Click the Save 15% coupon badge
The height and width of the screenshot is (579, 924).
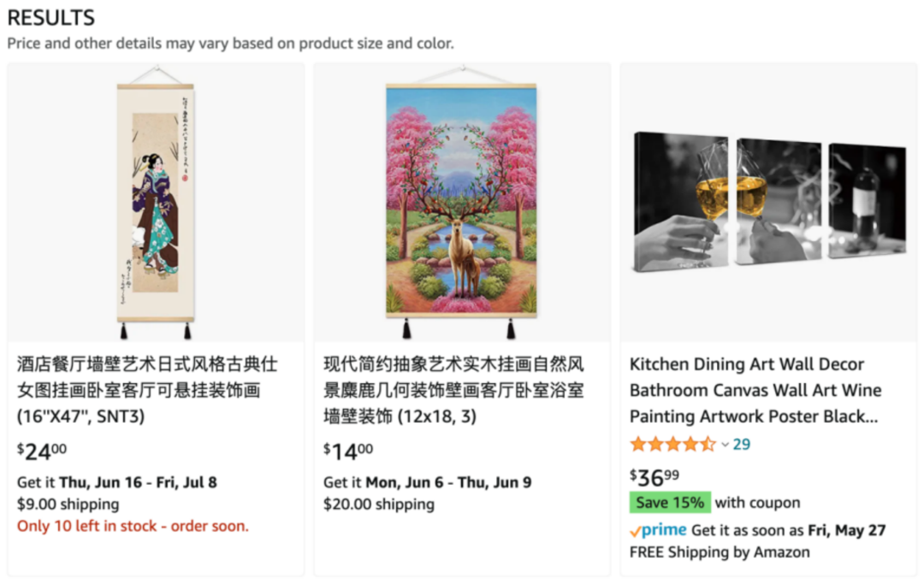(x=670, y=503)
